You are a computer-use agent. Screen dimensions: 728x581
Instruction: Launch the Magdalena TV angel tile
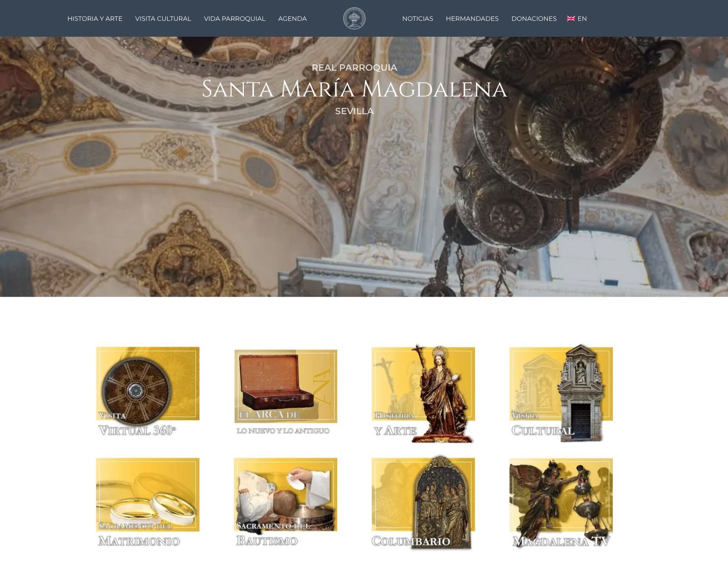click(561, 502)
